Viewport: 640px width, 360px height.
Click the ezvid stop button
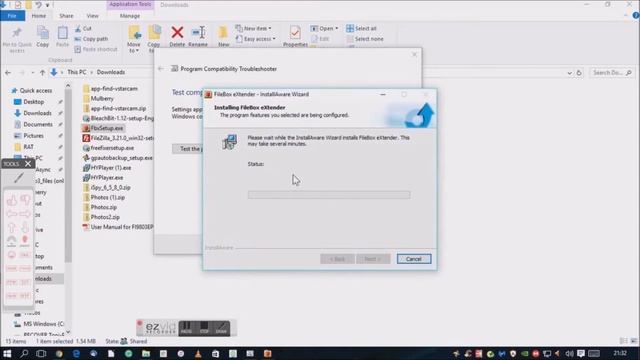pyautogui.click(x=204, y=328)
